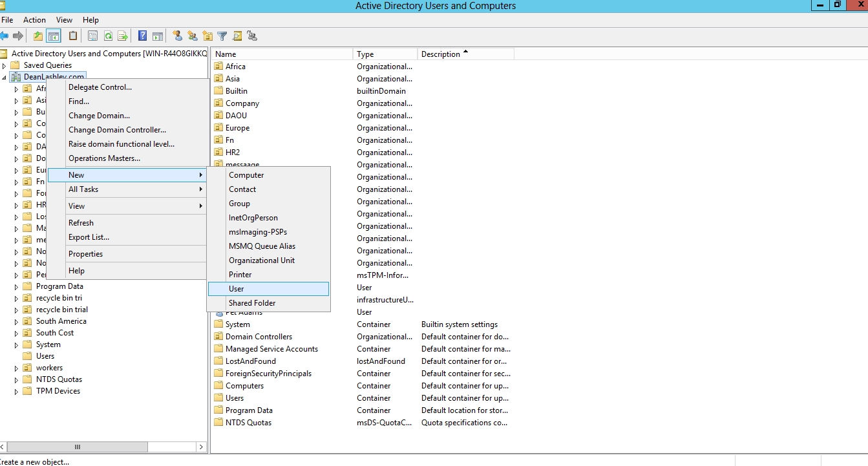Choose Organizational Unit in the New submenu

262,260
